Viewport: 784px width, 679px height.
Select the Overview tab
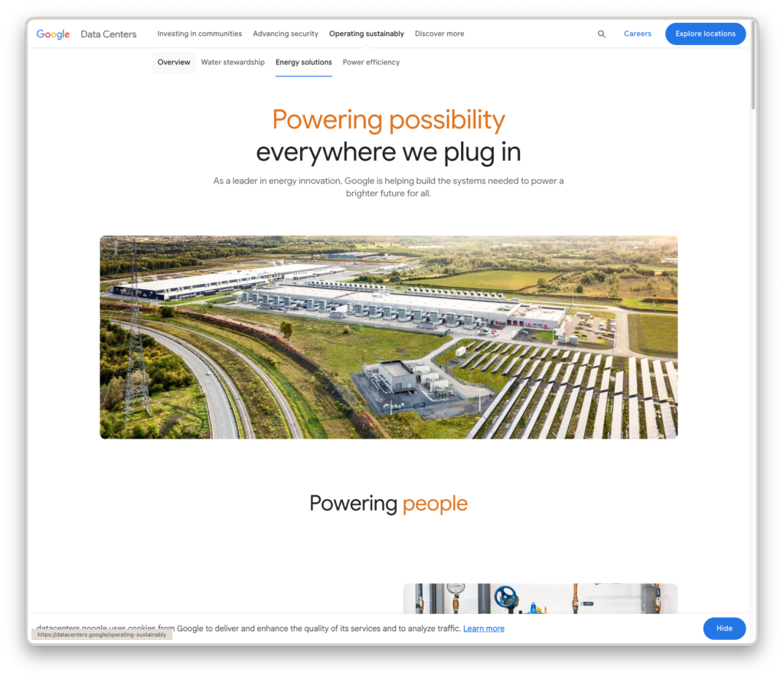click(x=173, y=62)
